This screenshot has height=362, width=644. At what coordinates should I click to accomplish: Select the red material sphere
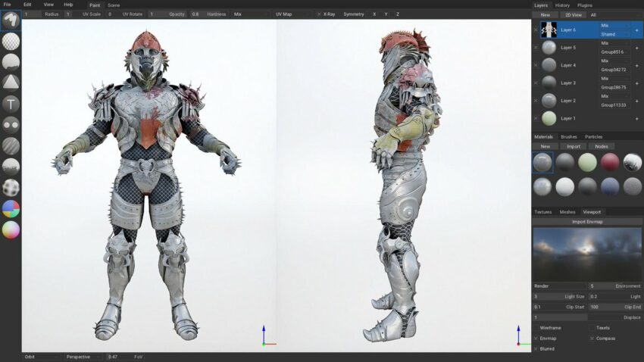coord(610,162)
